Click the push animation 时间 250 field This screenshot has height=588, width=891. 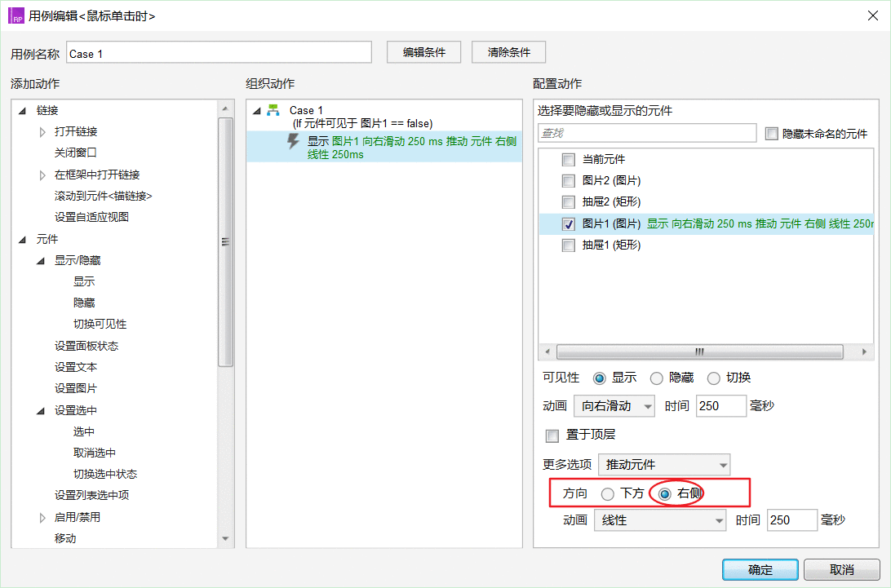click(x=791, y=520)
